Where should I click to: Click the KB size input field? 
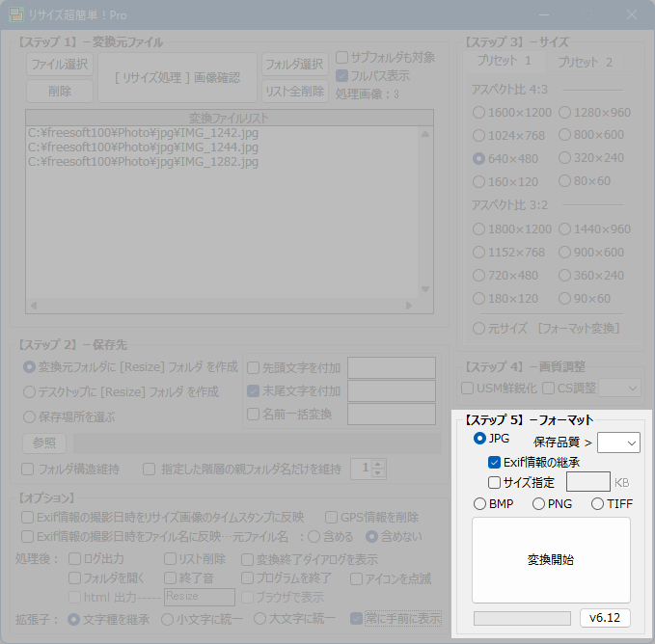(587, 482)
